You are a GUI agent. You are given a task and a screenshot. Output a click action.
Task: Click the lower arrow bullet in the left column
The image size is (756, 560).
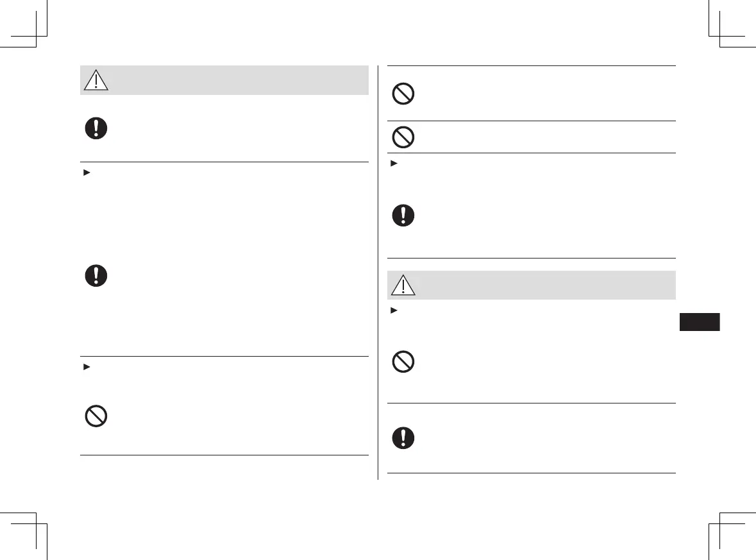pyautogui.click(x=84, y=368)
